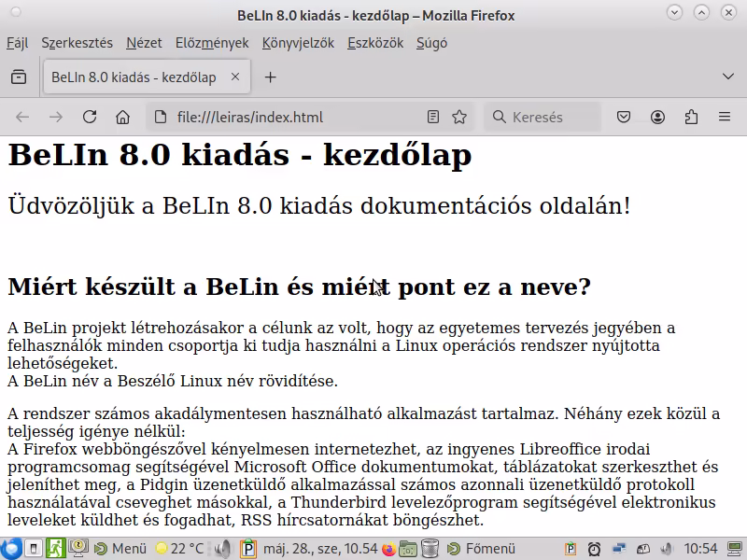Open Firefox View recent browsing icon
Image resolution: width=747 pixels, height=560 pixels.
click(19, 77)
